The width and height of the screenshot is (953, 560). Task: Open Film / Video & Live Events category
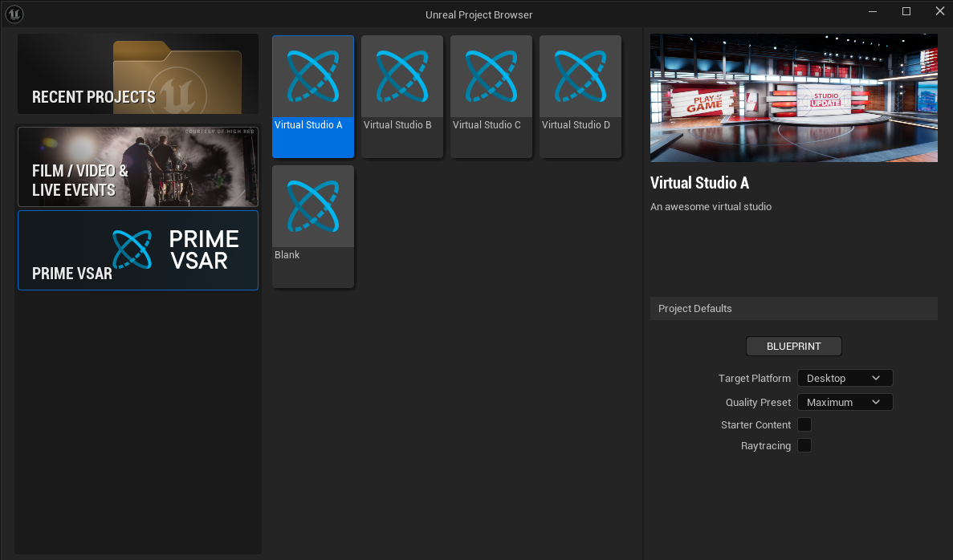click(138, 167)
